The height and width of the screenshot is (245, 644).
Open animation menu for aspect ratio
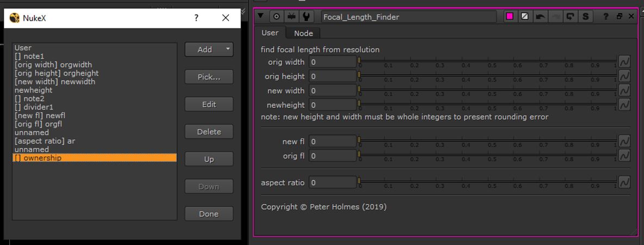624,182
